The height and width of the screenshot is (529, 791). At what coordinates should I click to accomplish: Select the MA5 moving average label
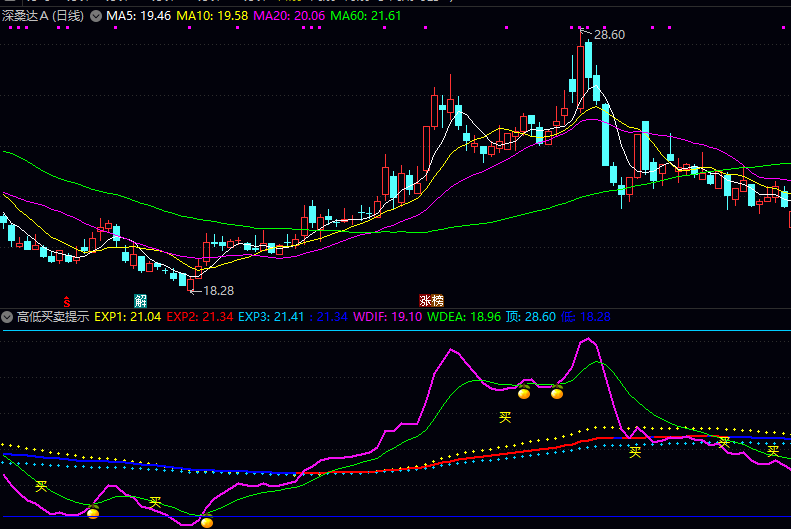click(137, 17)
